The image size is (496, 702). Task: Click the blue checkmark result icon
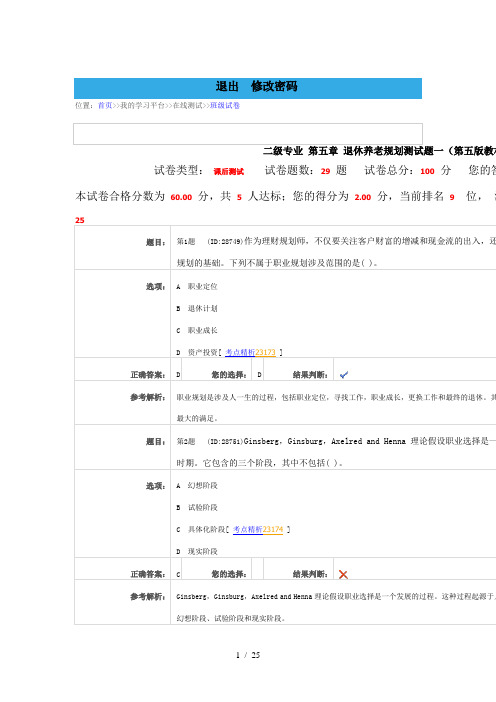pos(344,375)
